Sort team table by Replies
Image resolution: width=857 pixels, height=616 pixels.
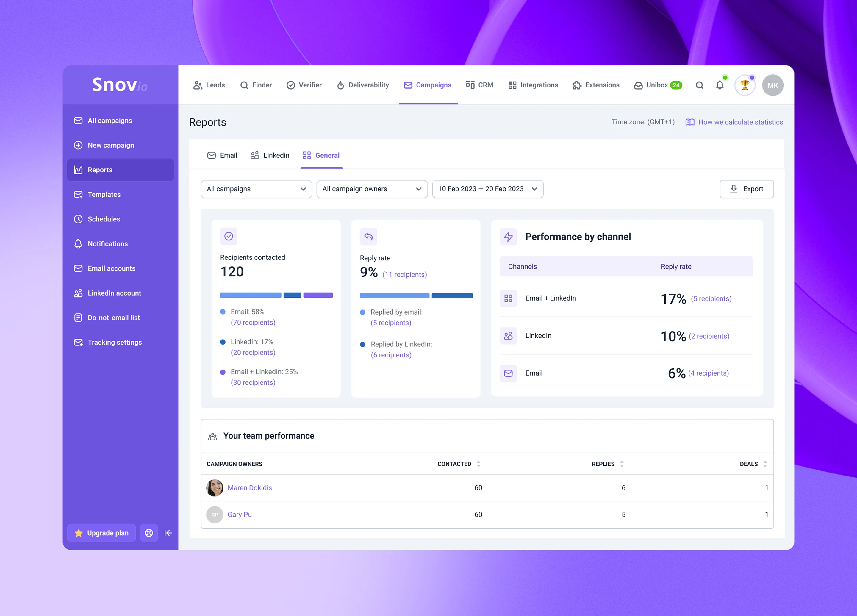click(622, 464)
